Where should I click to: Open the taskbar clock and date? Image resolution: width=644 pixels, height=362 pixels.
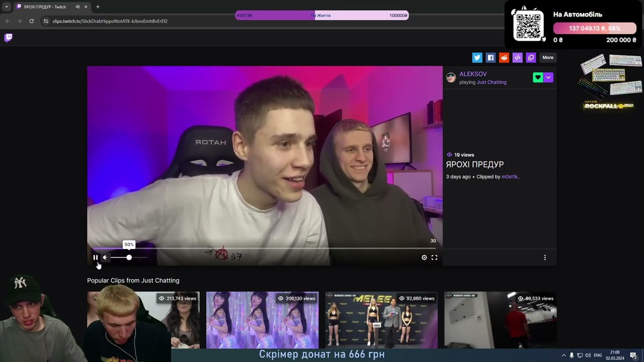[x=614, y=355]
